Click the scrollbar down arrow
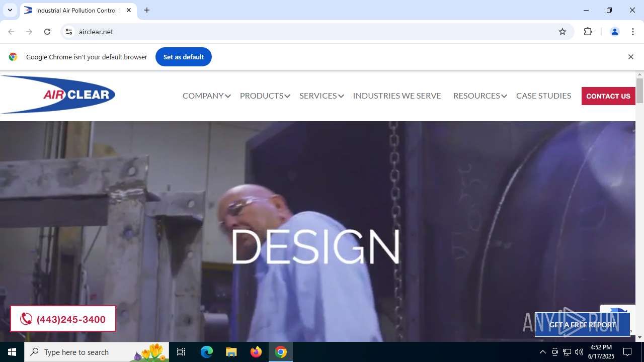This screenshot has width=644, height=362. coord(639,337)
